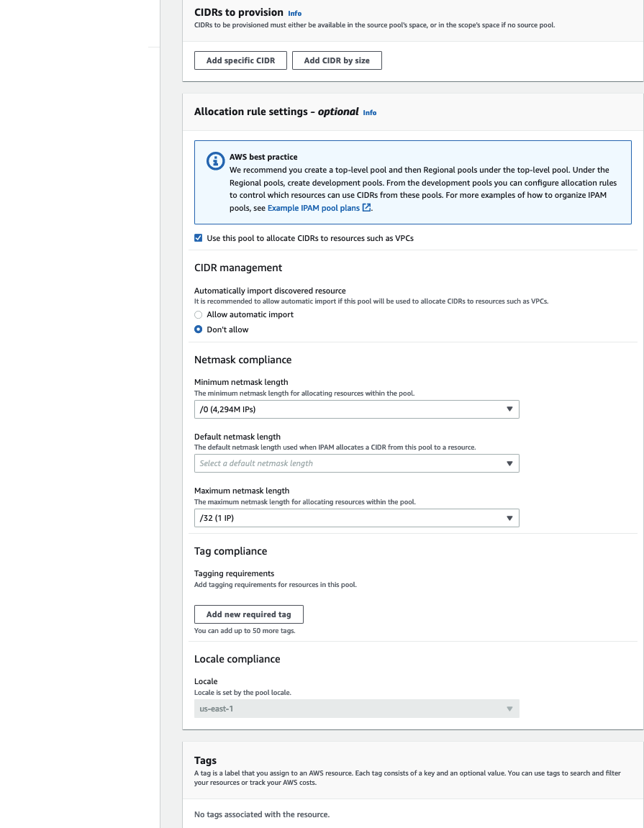Click the dropdown arrow on Default netmask length
The image size is (644, 828).
(510, 463)
